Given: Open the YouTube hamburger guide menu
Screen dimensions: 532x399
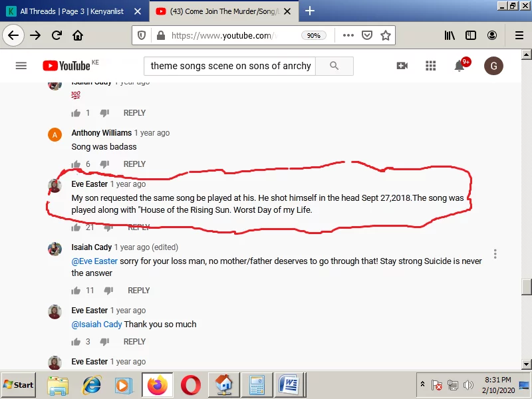Looking at the screenshot, I should (21, 66).
